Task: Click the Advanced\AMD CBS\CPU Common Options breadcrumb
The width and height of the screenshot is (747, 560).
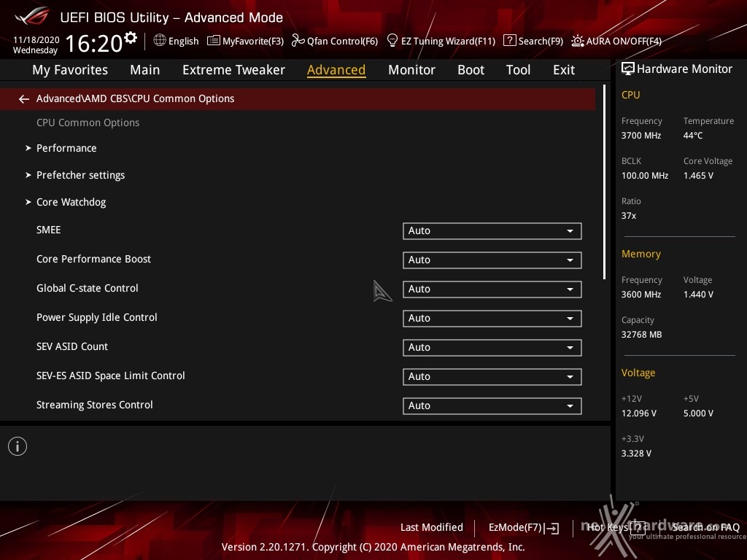Action: (x=135, y=98)
